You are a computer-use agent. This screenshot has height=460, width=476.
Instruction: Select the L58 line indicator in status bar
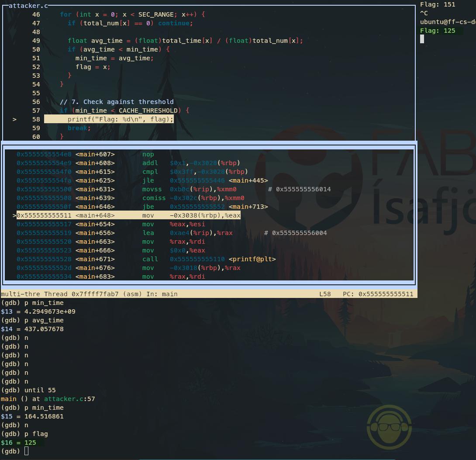point(325,294)
